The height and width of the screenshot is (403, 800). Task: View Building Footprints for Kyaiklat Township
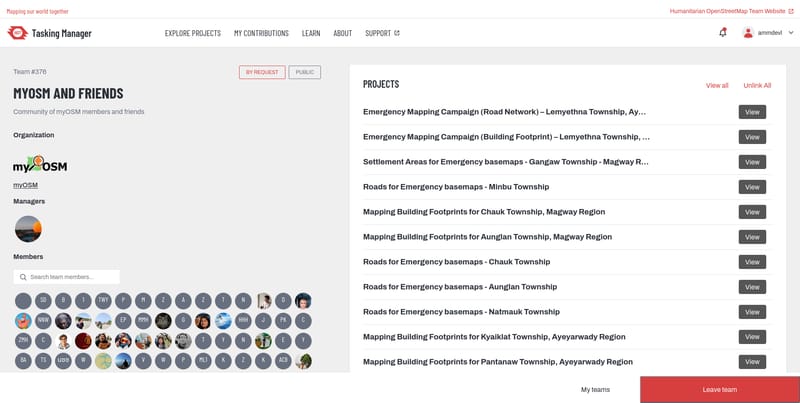(x=752, y=337)
